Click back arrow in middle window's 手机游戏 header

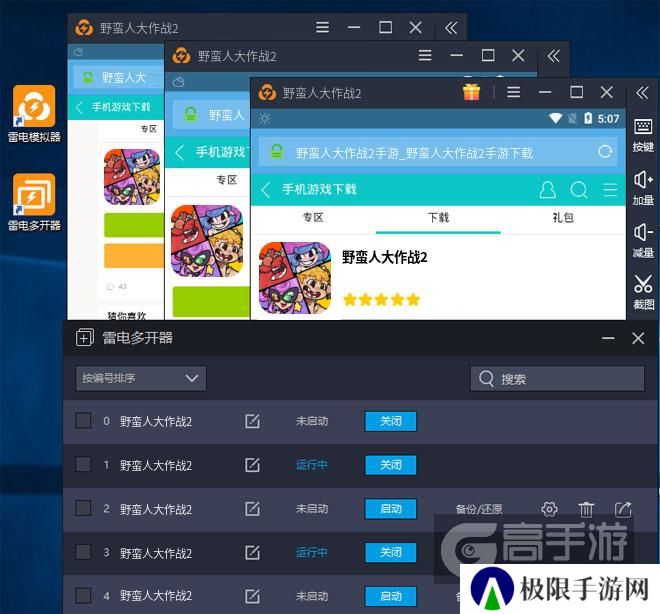point(180,152)
